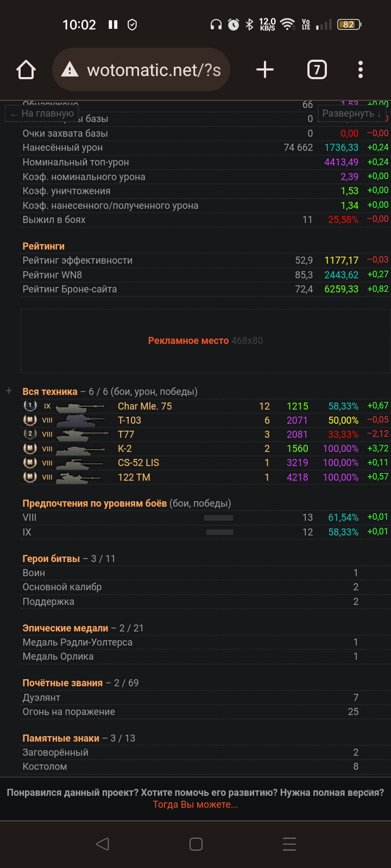The image size is (391, 868).
Task: Click the T-103 tank silhouette icon
Action: pyautogui.click(x=80, y=420)
